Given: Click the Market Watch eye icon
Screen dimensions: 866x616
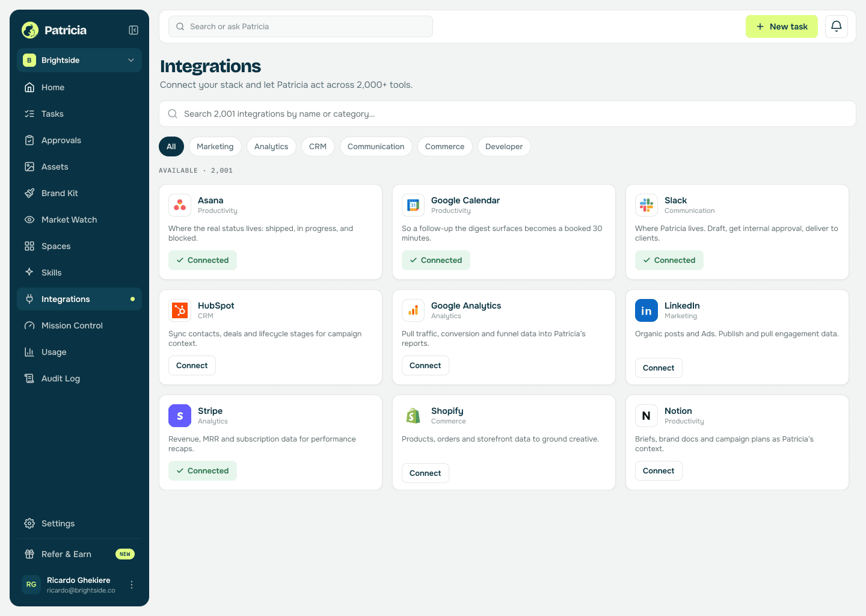Looking at the screenshot, I should [x=29, y=220].
